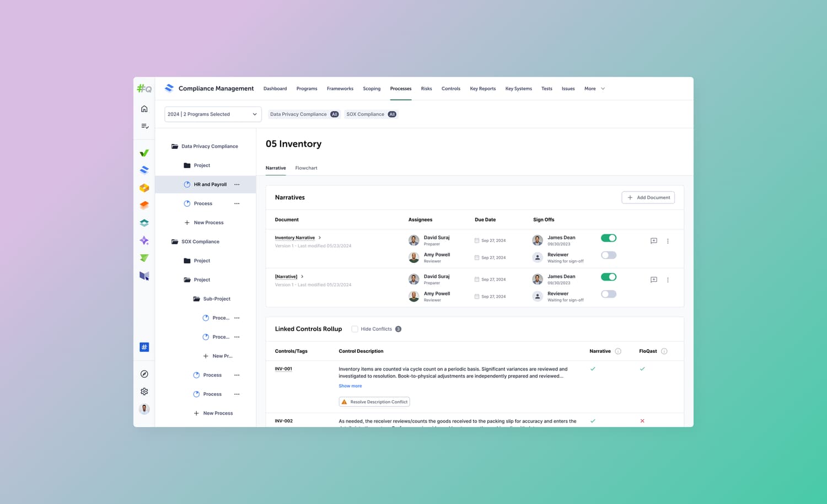The width and height of the screenshot is (827, 504).
Task: Open the orange stacked layers app icon
Action: (x=144, y=205)
